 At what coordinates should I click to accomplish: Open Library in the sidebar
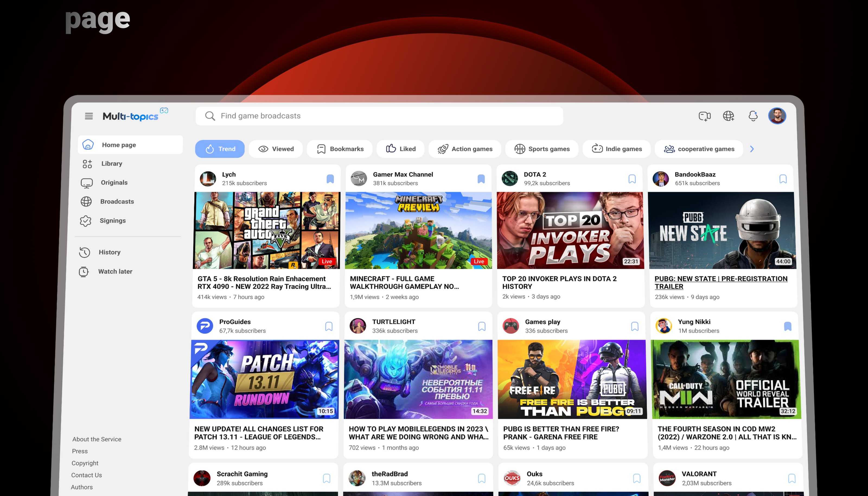(111, 164)
